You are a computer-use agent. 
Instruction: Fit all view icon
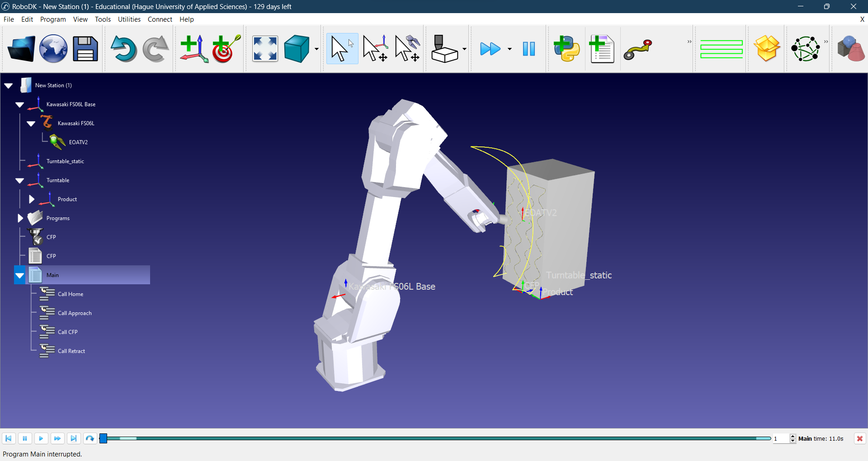[x=265, y=49]
